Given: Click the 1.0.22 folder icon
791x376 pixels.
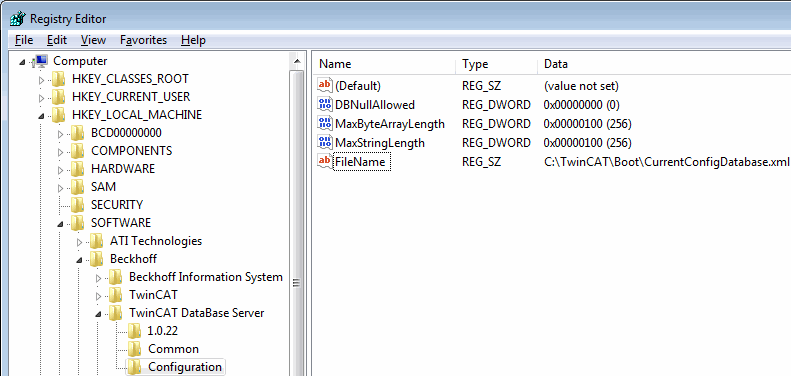Looking at the screenshot, I should pyautogui.click(x=135, y=332).
